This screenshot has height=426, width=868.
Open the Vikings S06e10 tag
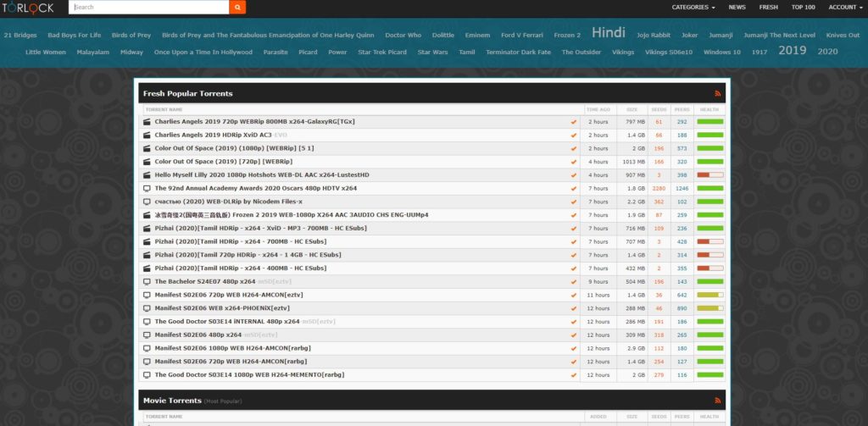pos(669,52)
